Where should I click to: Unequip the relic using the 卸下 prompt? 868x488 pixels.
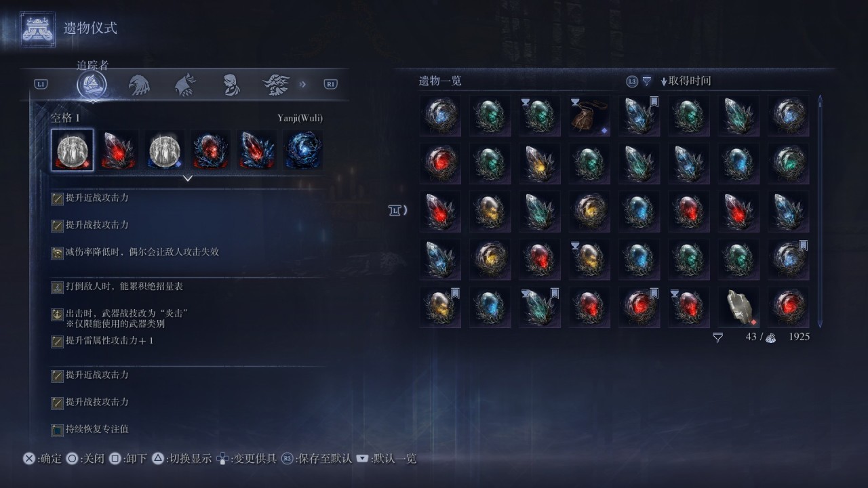pos(128,459)
